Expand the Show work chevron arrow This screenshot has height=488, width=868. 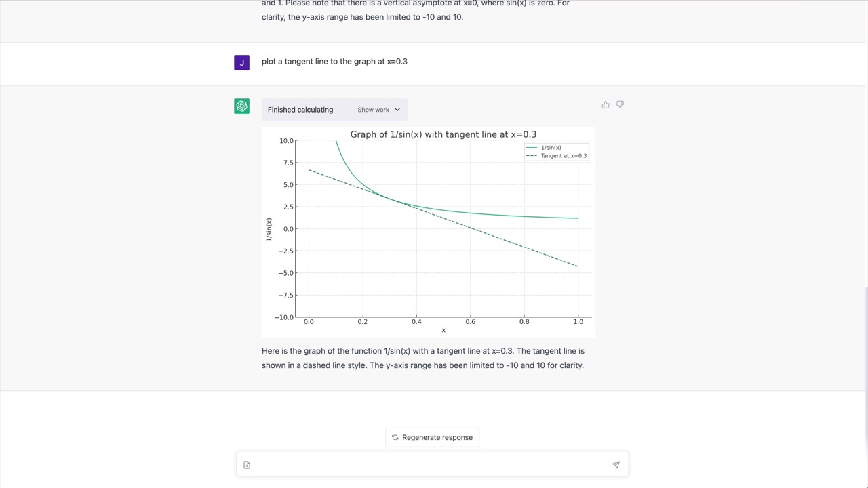[x=397, y=109]
